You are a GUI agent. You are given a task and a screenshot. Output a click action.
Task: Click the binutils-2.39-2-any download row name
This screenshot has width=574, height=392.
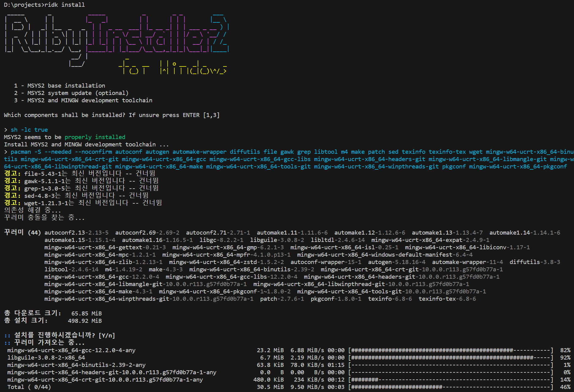(76, 365)
